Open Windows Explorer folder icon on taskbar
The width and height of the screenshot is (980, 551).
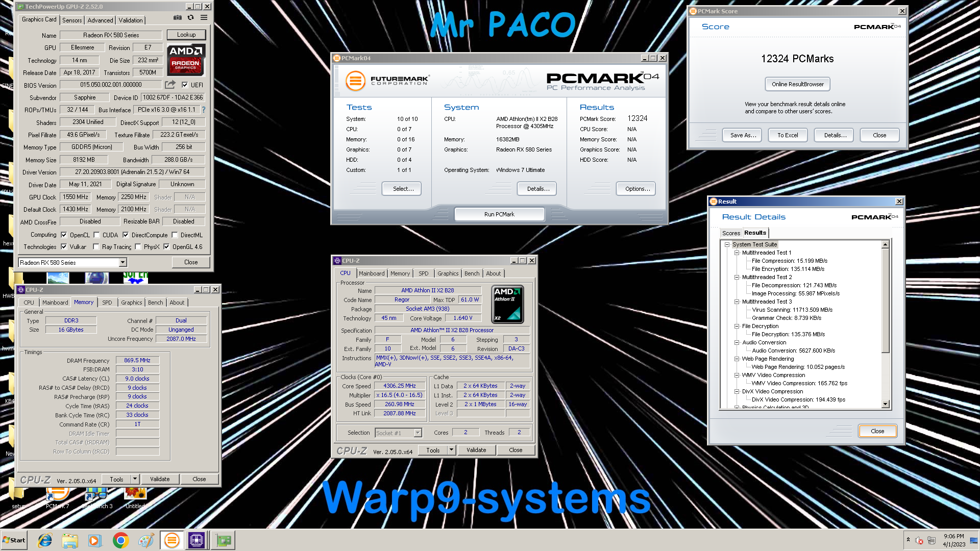click(x=70, y=540)
